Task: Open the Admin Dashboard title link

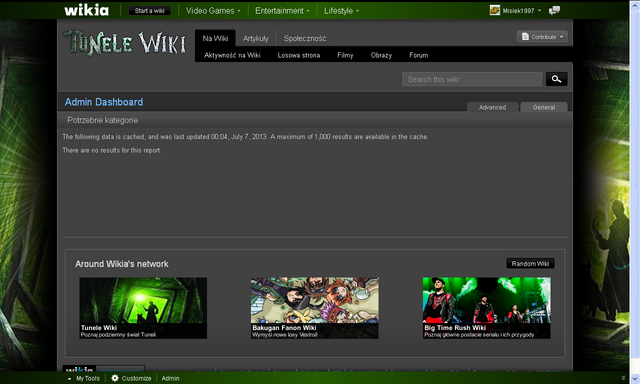Action: point(104,102)
